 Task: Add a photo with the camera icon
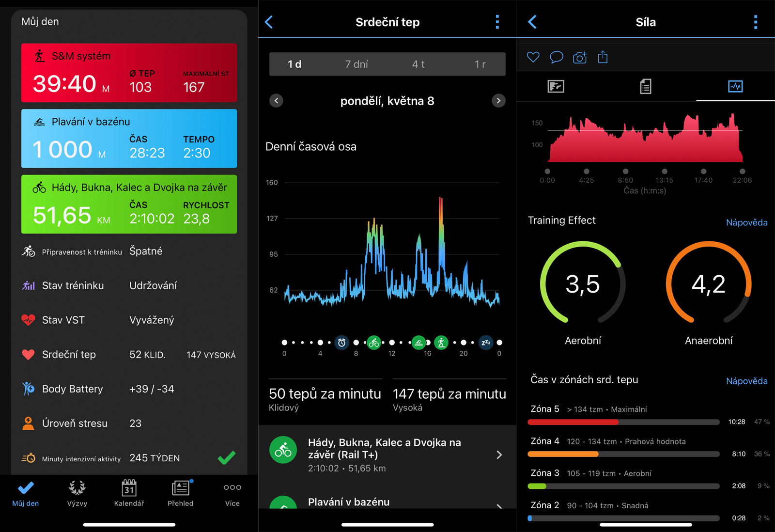tap(580, 58)
